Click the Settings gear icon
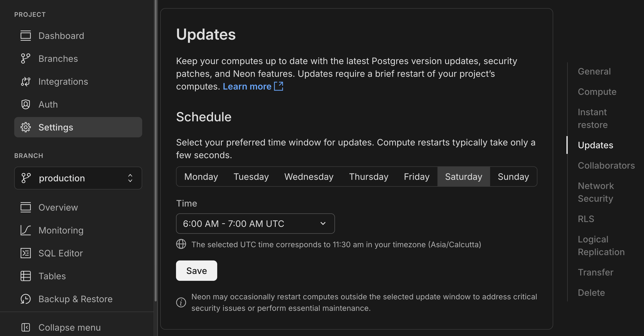Image resolution: width=644 pixels, height=336 pixels. click(x=26, y=127)
